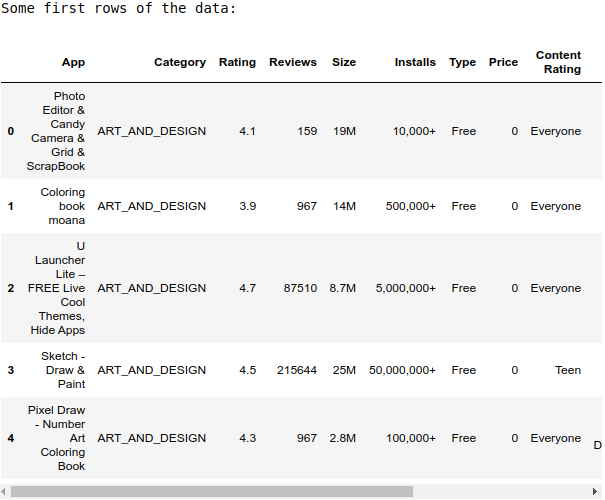
Task: Click the installs value 100,000+
Action: click(411, 438)
